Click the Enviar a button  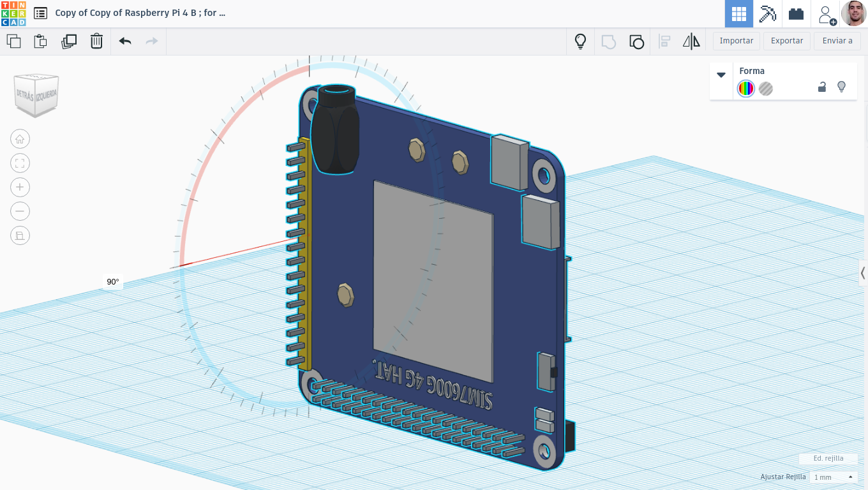[x=837, y=41]
